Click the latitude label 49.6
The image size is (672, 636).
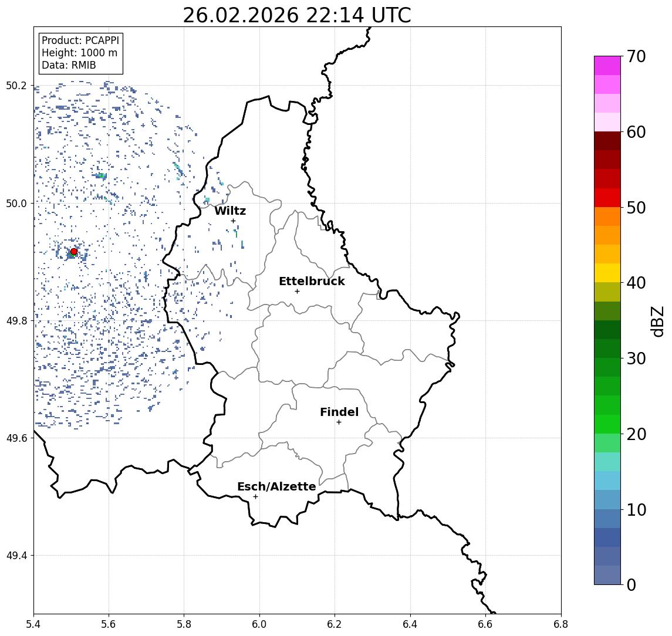tap(16, 438)
